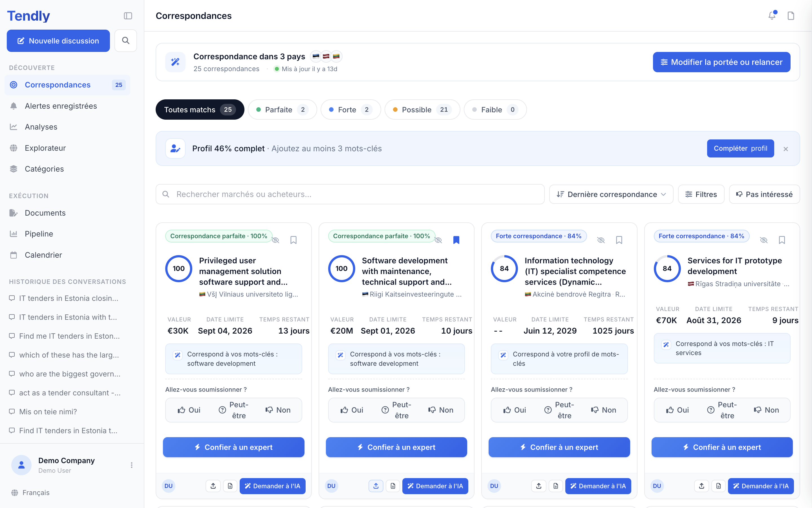Open the notifications bell
The height and width of the screenshot is (508, 812).
point(772,16)
